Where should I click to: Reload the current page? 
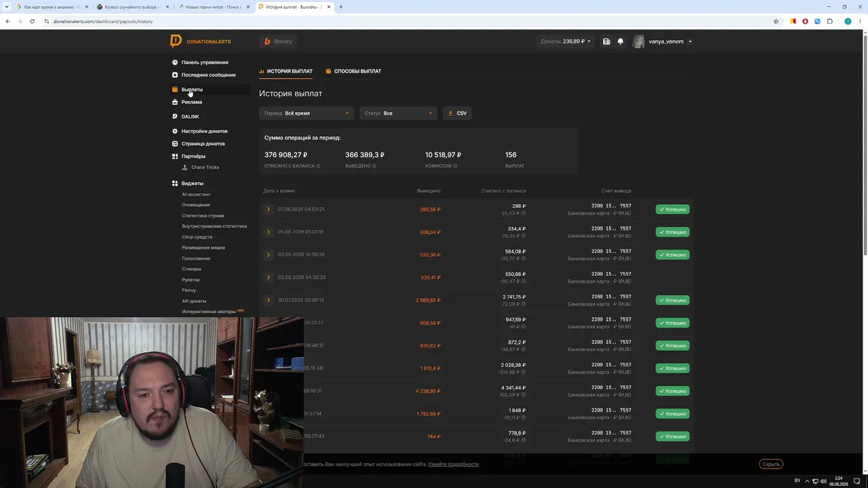33,22
